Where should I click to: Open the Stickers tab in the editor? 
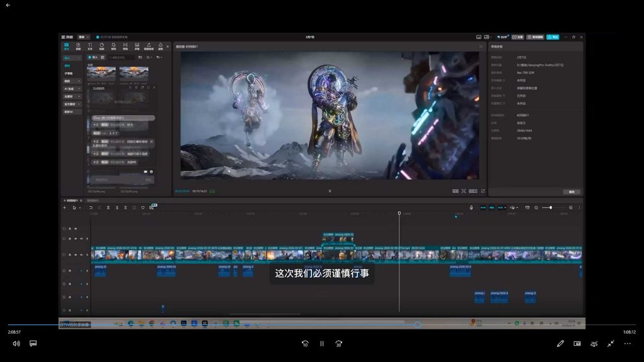(101, 47)
